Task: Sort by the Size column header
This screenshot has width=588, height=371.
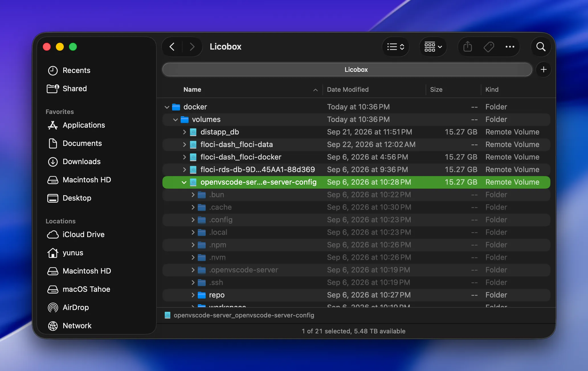Action: tap(436, 89)
